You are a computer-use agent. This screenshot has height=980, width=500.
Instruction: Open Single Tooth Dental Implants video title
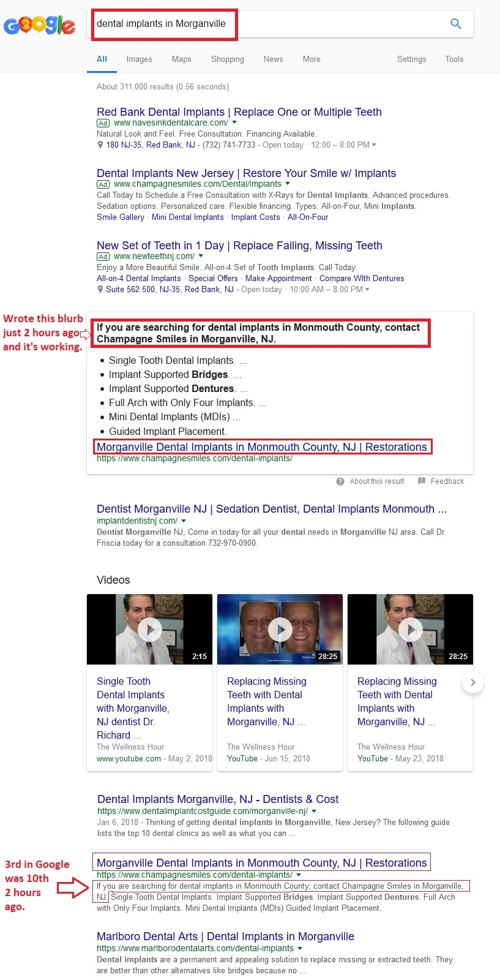[x=133, y=708]
